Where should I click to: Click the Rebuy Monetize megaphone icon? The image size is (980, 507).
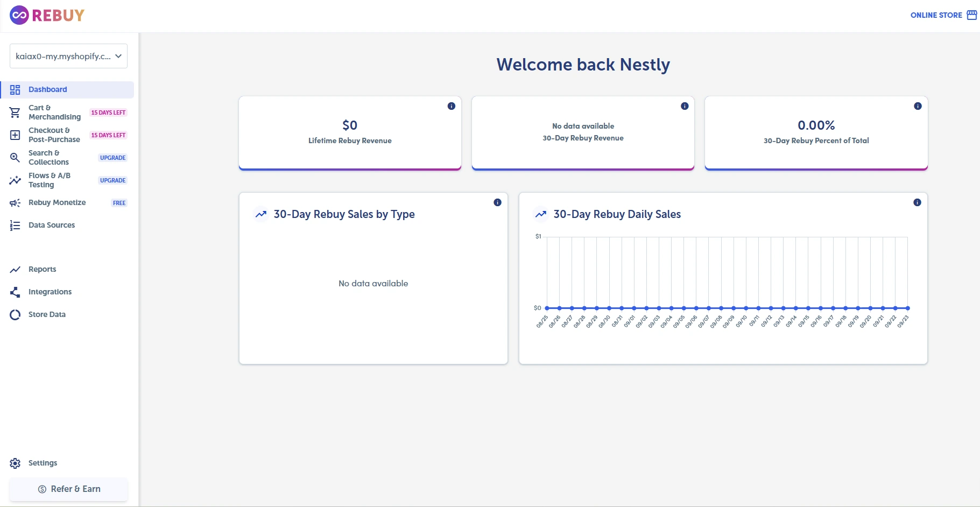[15, 203]
